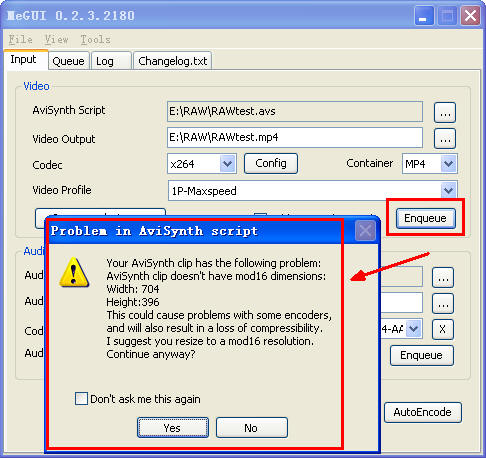486x458 pixels.
Task: Open the Changelog.txt tab
Action: [x=172, y=61]
